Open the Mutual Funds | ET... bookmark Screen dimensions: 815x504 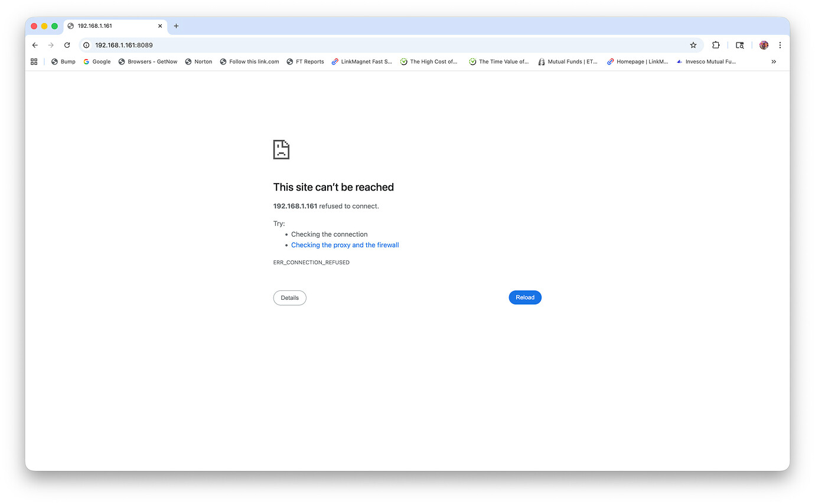(x=567, y=61)
